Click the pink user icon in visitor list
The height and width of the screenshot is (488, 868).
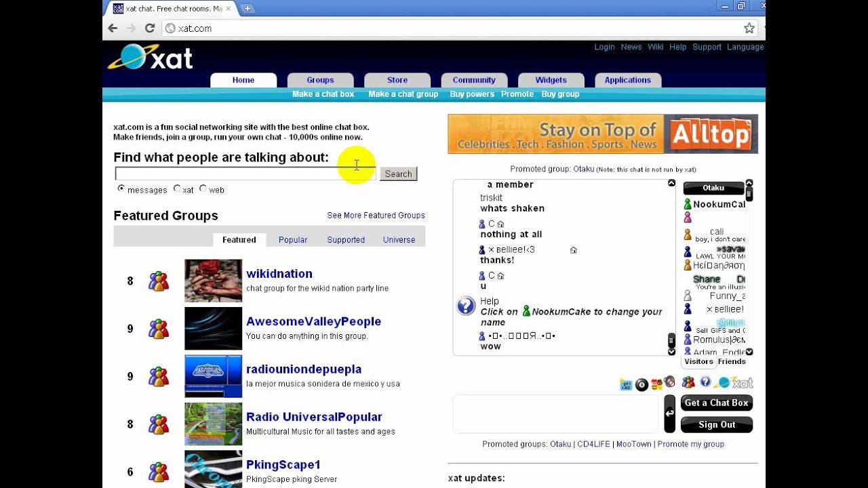(x=688, y=218)
